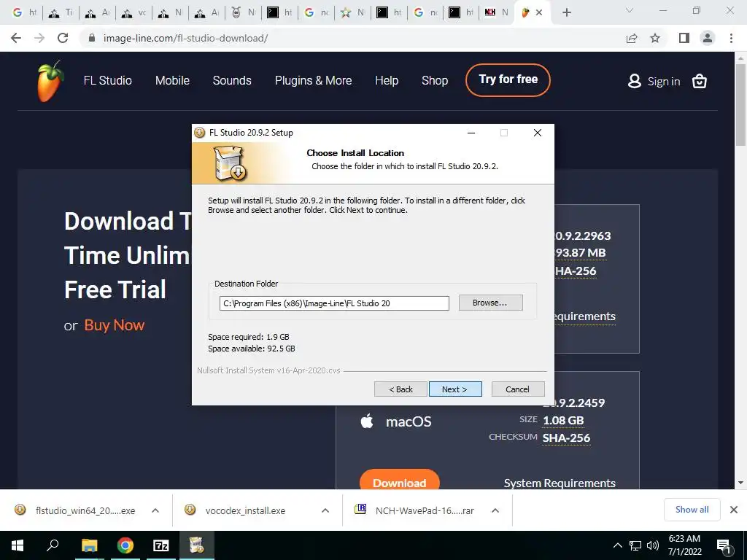Open Chrome profile avatar
This screenshot has height=560, width=747.
pyautogui.click(x=708, y=38)
